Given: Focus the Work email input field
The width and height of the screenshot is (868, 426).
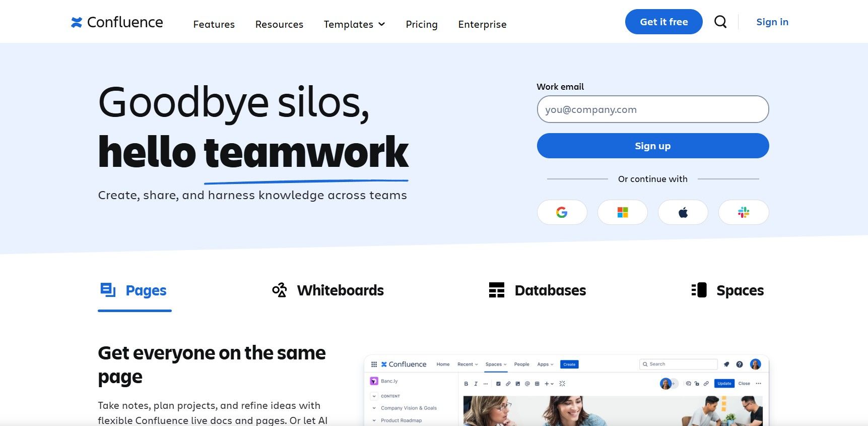Looking at the screenshot, I should point(653,109).
